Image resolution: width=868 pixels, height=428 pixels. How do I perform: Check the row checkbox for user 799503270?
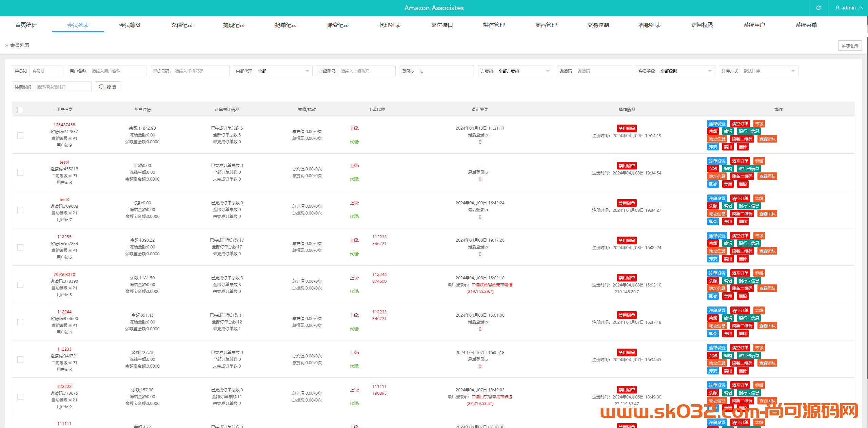tap(20, 284)
